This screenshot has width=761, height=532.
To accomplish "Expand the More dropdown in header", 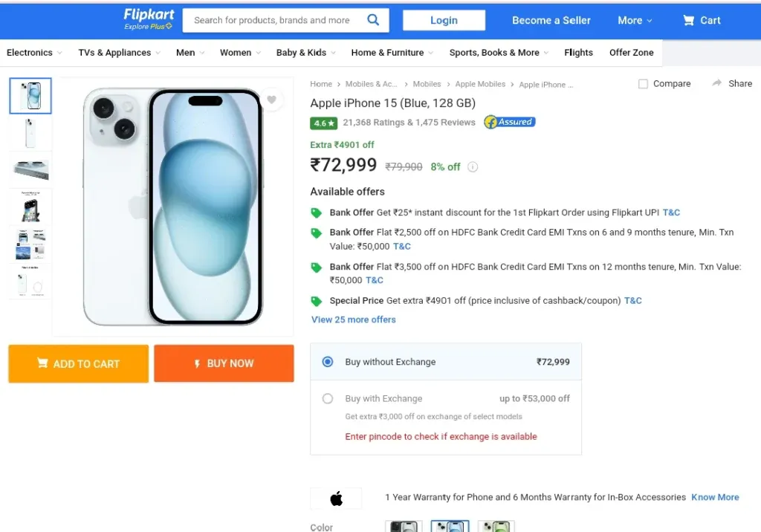I will point(635,20).
